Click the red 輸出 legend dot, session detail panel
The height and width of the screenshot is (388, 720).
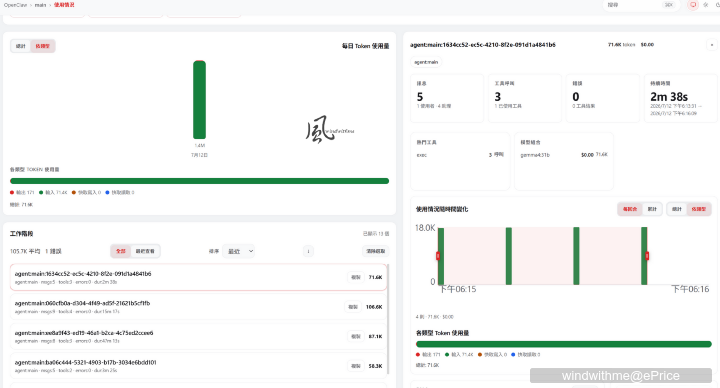click(x=418, y=354)
